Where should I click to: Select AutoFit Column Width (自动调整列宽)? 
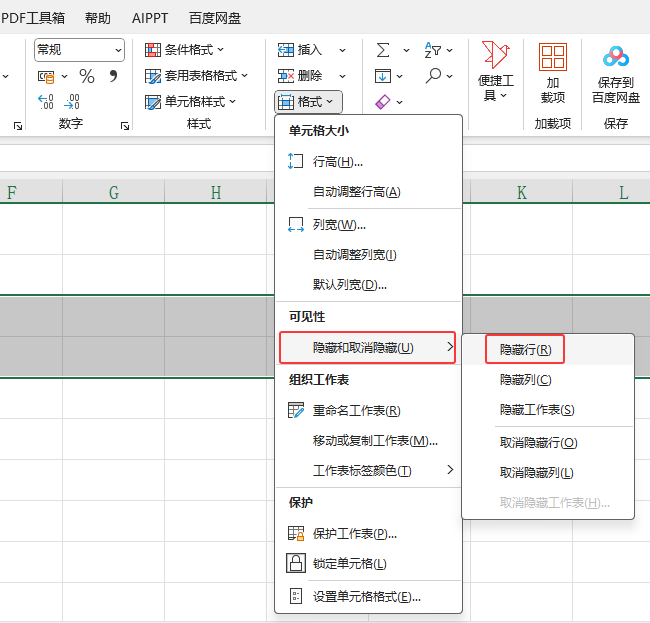pos(368,255)
